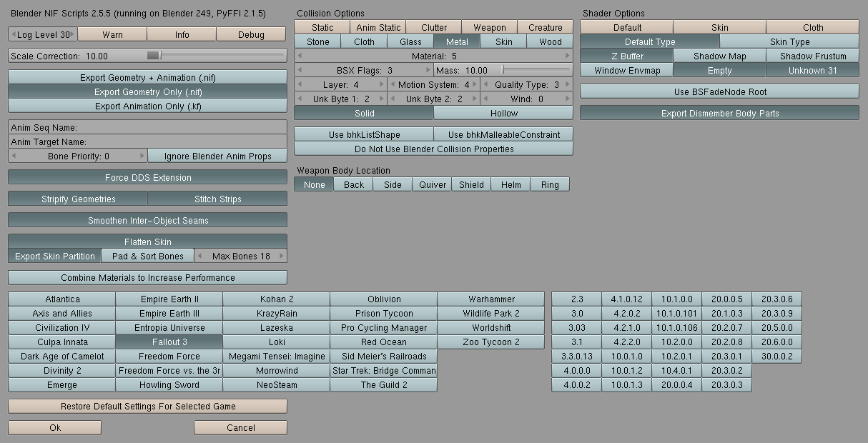Toggle Window Envmap shader flag
This screenshot has width=868, height=443.
click(627, 70)
